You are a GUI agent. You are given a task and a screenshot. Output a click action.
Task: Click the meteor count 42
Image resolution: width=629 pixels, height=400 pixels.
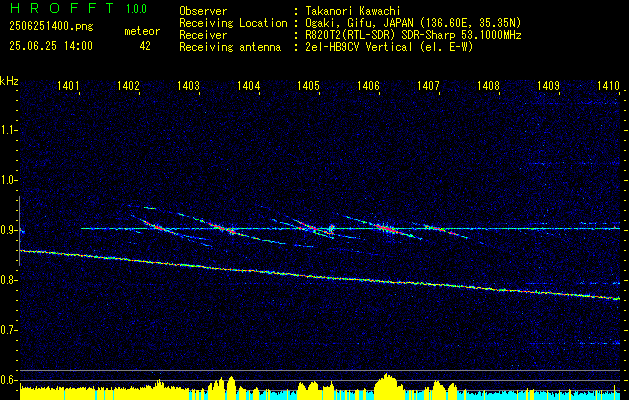[145, 46]
